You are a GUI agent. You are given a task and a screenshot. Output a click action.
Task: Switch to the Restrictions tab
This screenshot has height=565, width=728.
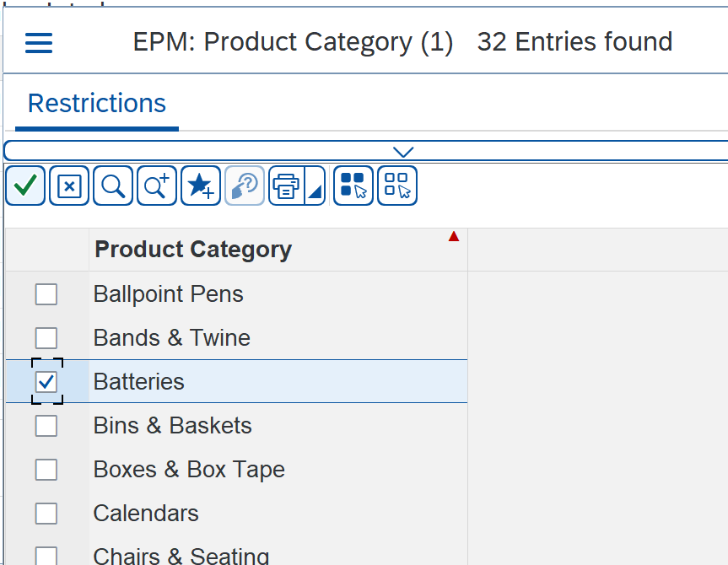click(x=96, y=103)
